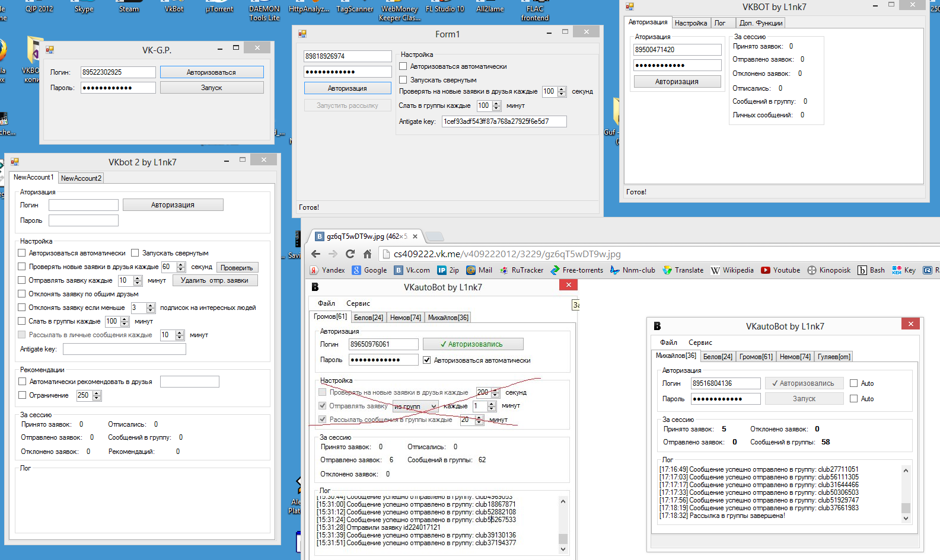Open the Vk.com bookmark
940x560 pixels.
click(x=412, y=270)
